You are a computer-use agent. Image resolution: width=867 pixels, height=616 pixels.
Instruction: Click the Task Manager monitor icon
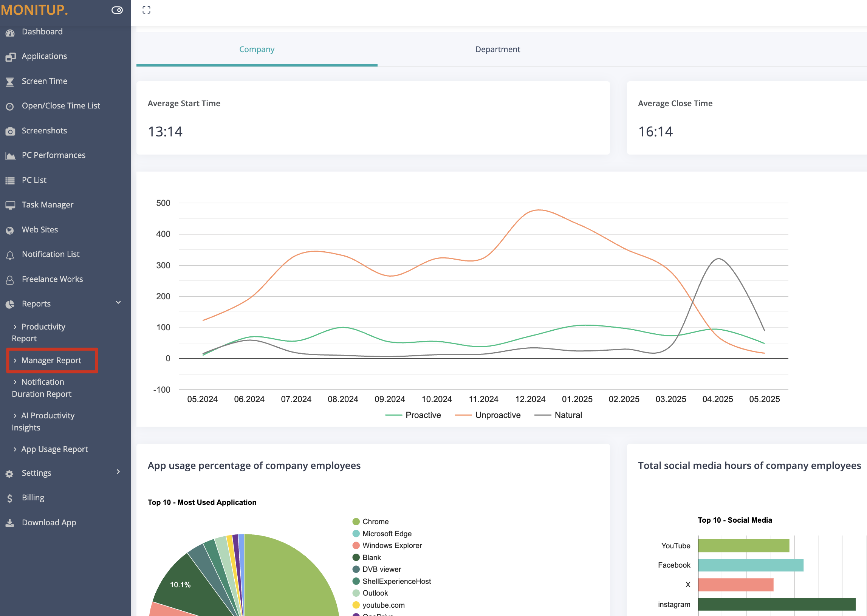tap(10, 205)
